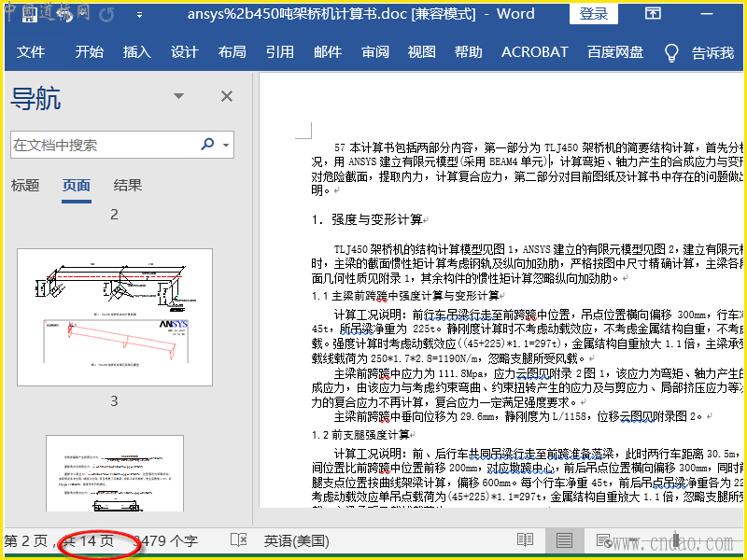Minimize the Word window

point(707,14)
